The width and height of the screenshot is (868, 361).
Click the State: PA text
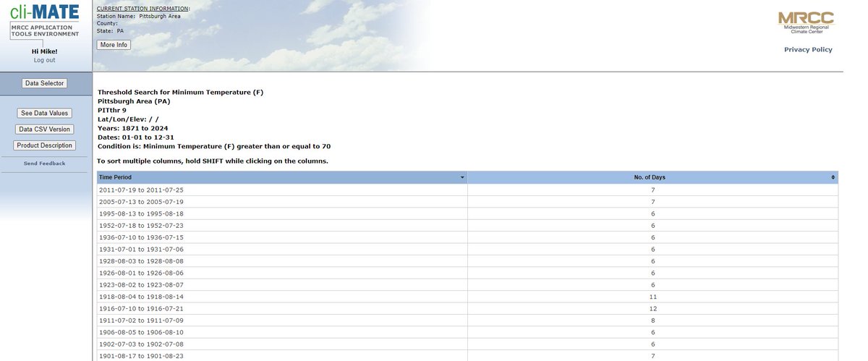(110, 31)
